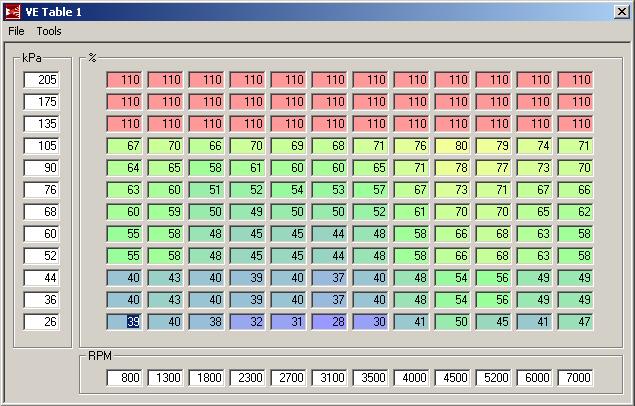Select the 28 cell in the 26 kPa row
This screenshot has width=635, height=406.
[x=329, y=322]
